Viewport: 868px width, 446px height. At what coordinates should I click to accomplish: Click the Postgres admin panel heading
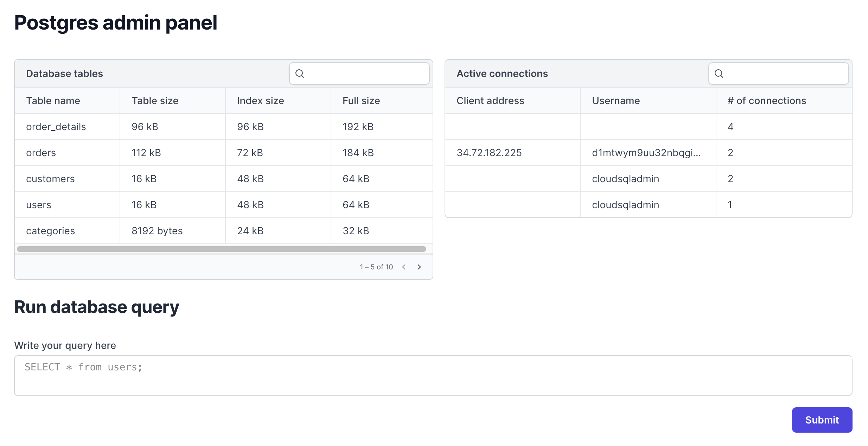tap(116, 23)
